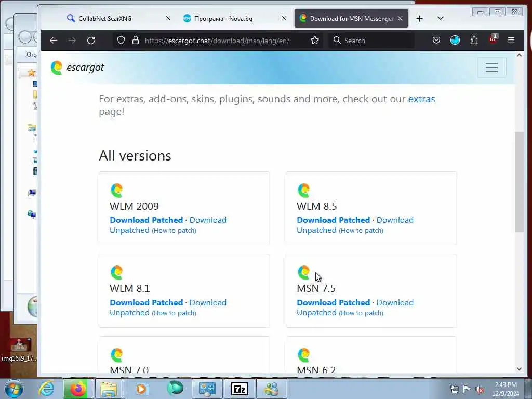This screenshot has width=532, height=399.
Task: Click the scrollbar up arrow
Action: [519, 55]
